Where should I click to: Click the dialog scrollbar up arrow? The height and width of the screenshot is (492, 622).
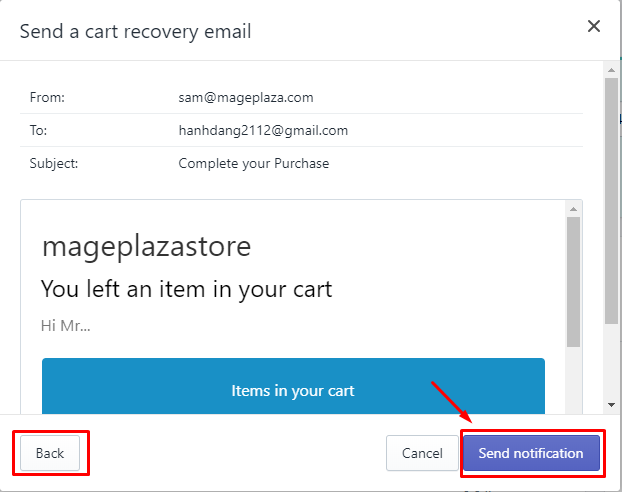611,70
